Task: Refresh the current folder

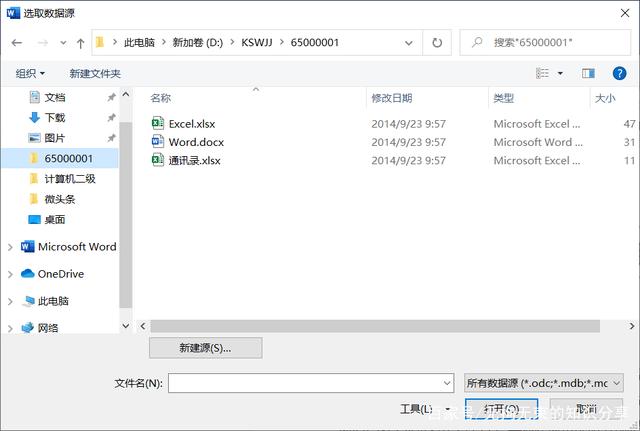Action: (437, 42)
